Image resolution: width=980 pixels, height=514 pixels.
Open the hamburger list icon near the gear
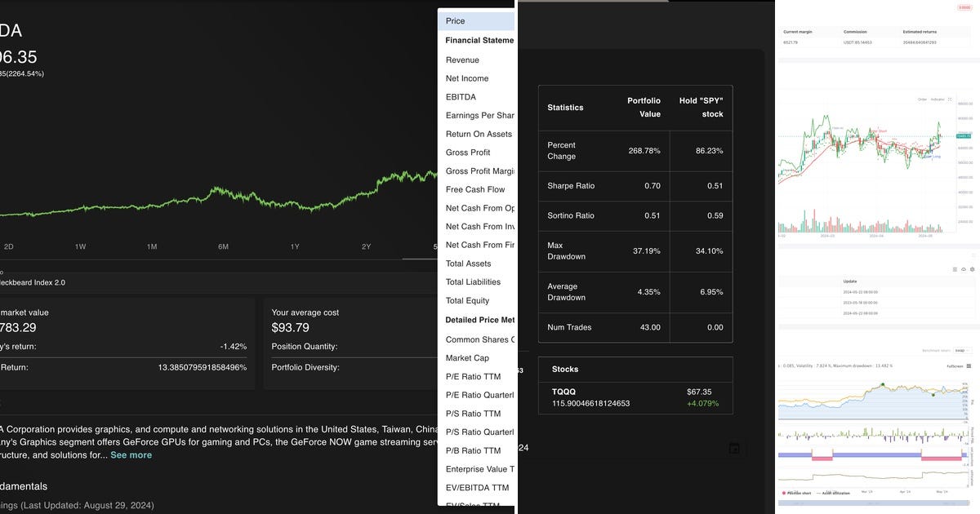955,269
